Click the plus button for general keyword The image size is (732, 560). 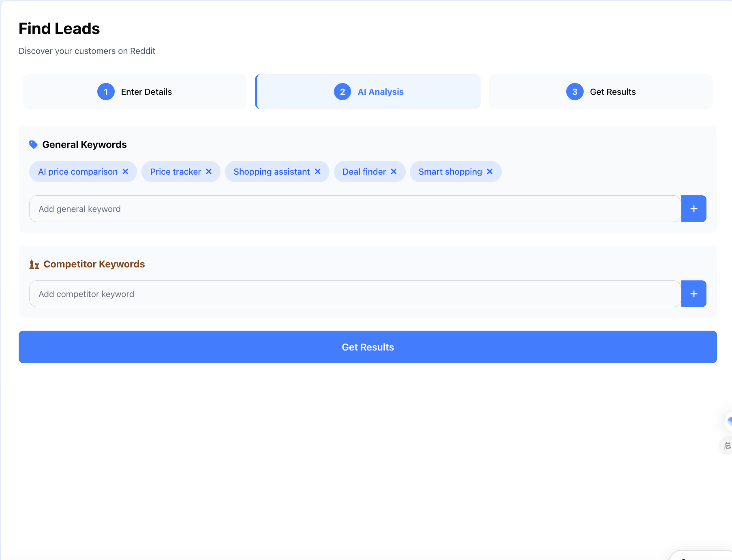click(693, 209)
